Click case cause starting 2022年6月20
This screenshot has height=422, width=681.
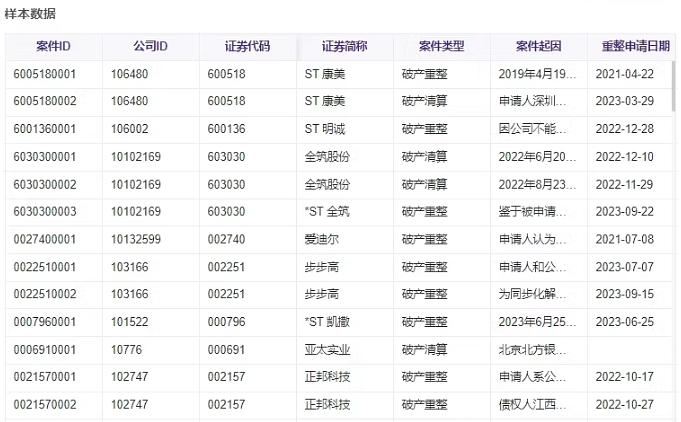pos(537,157)
